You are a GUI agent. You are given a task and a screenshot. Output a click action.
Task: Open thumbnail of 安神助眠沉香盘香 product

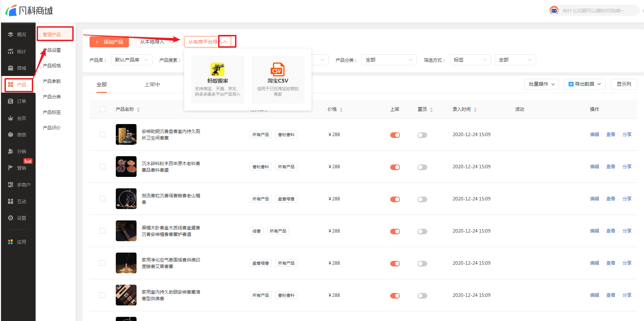[126, 134]
